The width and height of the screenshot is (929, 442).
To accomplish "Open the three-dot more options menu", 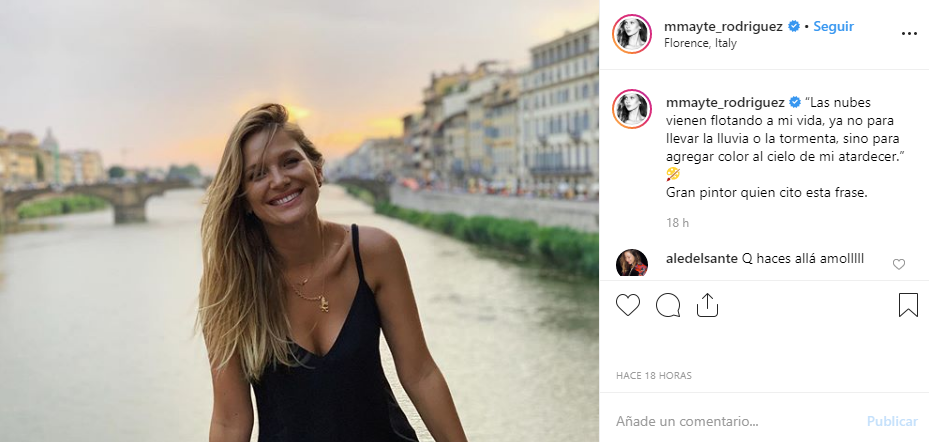I will [908, 34].
